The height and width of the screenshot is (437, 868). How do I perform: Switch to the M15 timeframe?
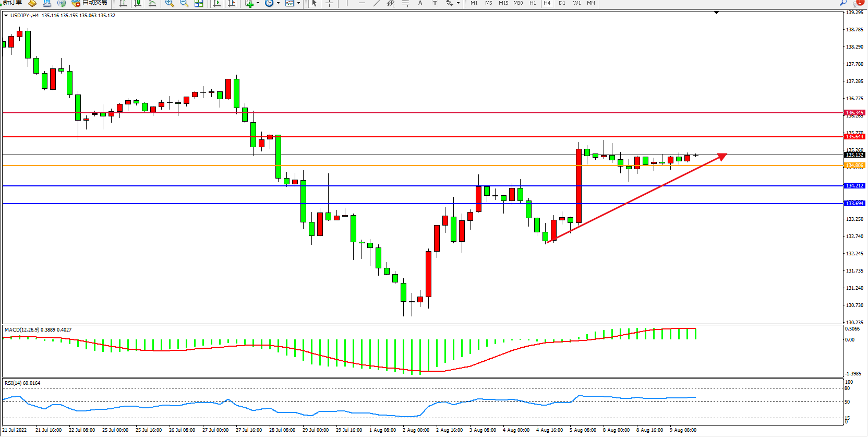click(503, 3)
